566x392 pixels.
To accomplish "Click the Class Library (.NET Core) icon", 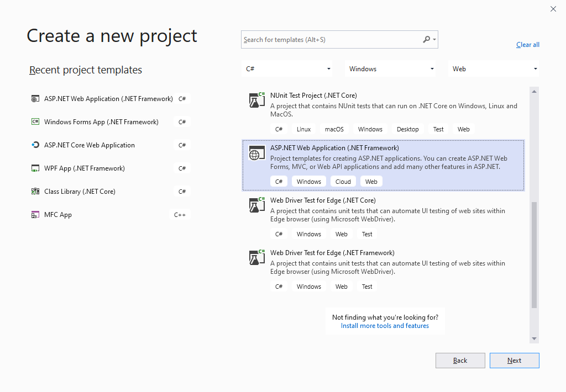I will click(35, 191).
